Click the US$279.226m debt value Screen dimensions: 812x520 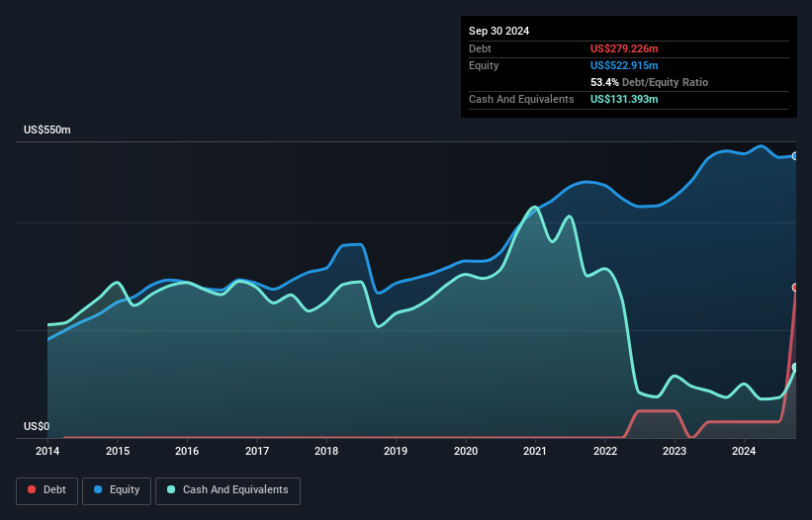[x=624, y=48]
